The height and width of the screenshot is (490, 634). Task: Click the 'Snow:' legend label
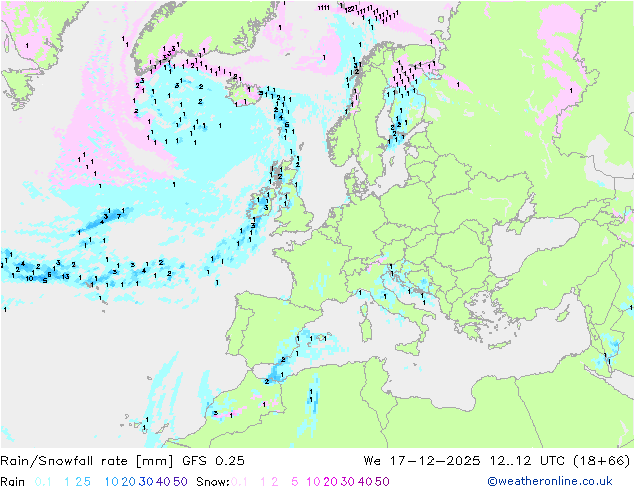pyautogui.click(x=213, y=482)
